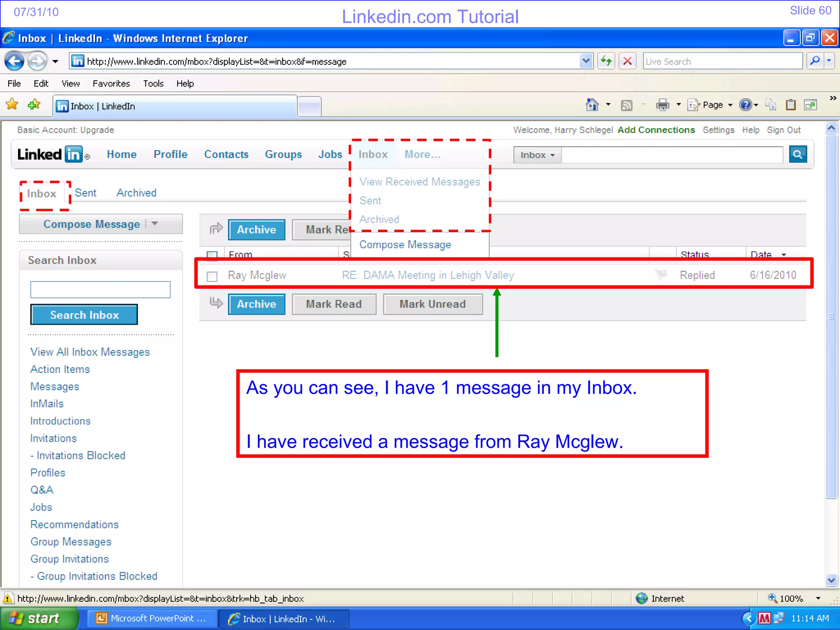Screen dimensions: 840x630
Task: Open the Profile navigation item
Action: click(x=170, y=154)
